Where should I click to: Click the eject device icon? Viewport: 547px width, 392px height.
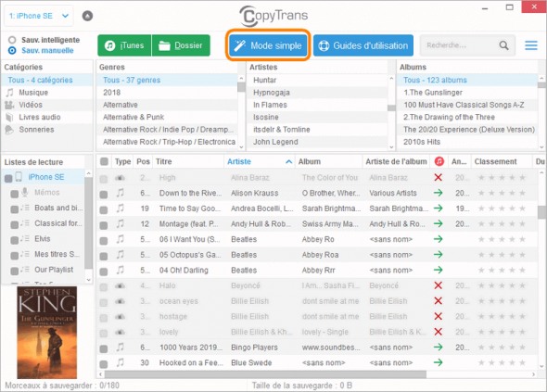click(87, 16)
